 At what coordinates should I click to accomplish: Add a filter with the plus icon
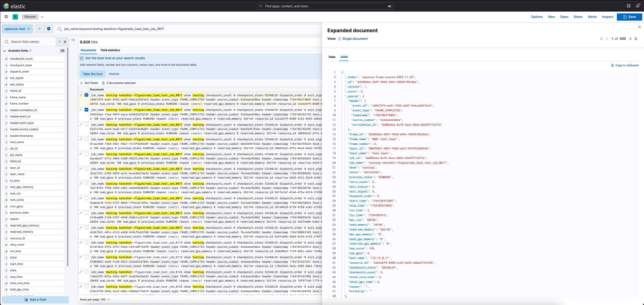click(x=49, y=29)
